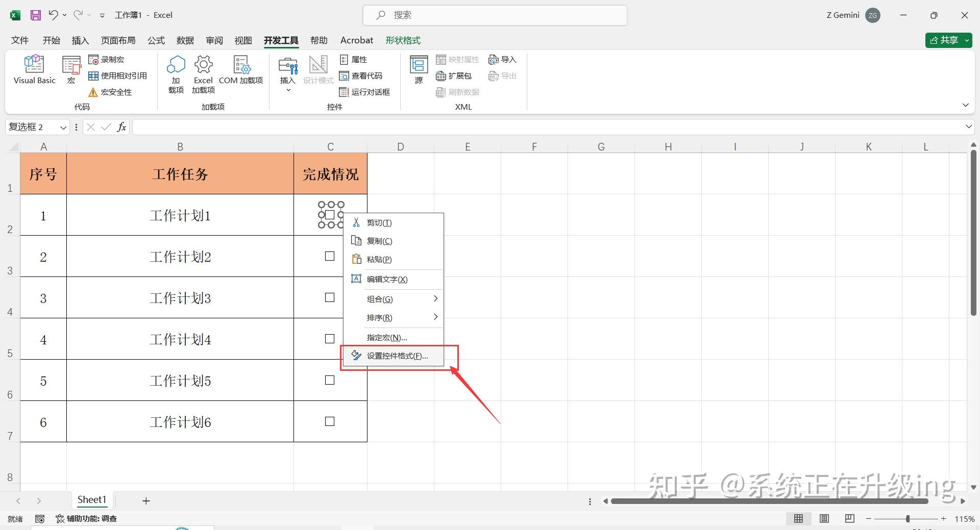Start 录制宏 macro recording
980x530 pixels.
click(x=107, y=60)
